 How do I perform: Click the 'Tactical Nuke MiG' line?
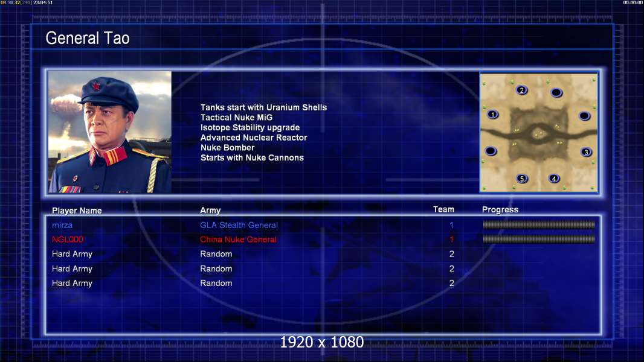pyautogui.click(x=236, y=117)
